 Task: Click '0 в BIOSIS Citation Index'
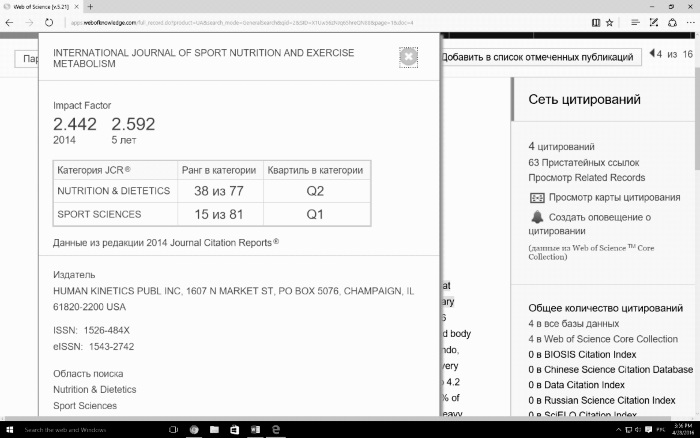coord(582,355)
